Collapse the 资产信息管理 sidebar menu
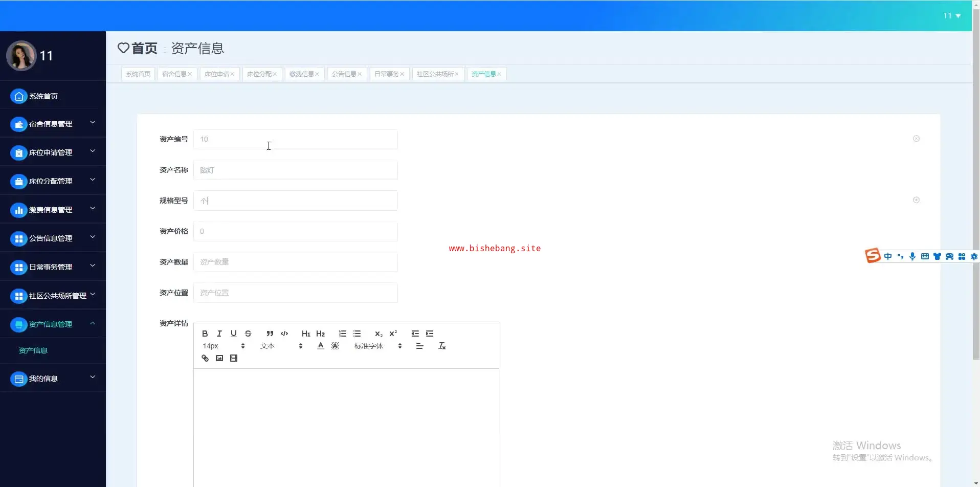The width and height of the screenshot is (980, 487). click(53, 324)
